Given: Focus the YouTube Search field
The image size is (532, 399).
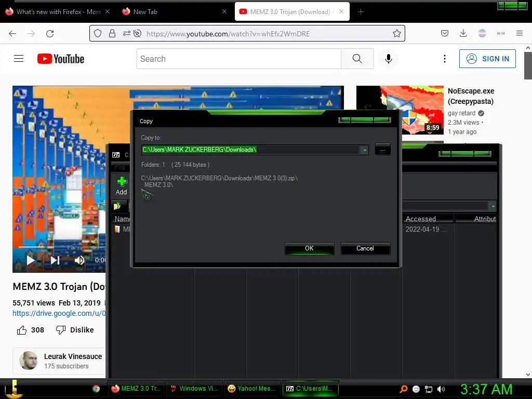Looking at the screenshot, I should pyautogui.click(x=239, y=59).
